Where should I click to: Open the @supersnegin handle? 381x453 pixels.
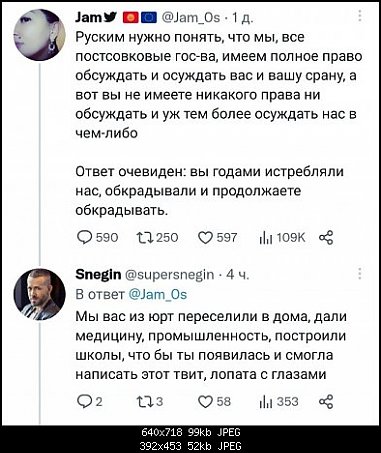click(x=170, y=275)
